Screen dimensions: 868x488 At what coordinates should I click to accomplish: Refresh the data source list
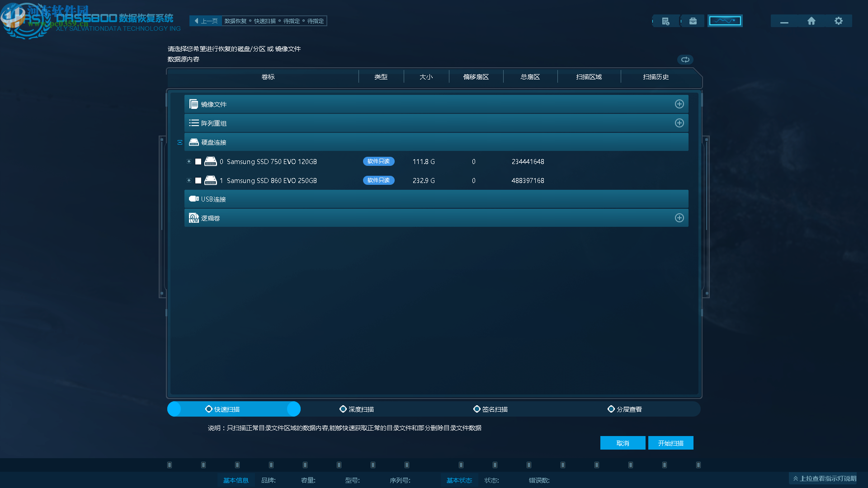click(x=685, y=60)
